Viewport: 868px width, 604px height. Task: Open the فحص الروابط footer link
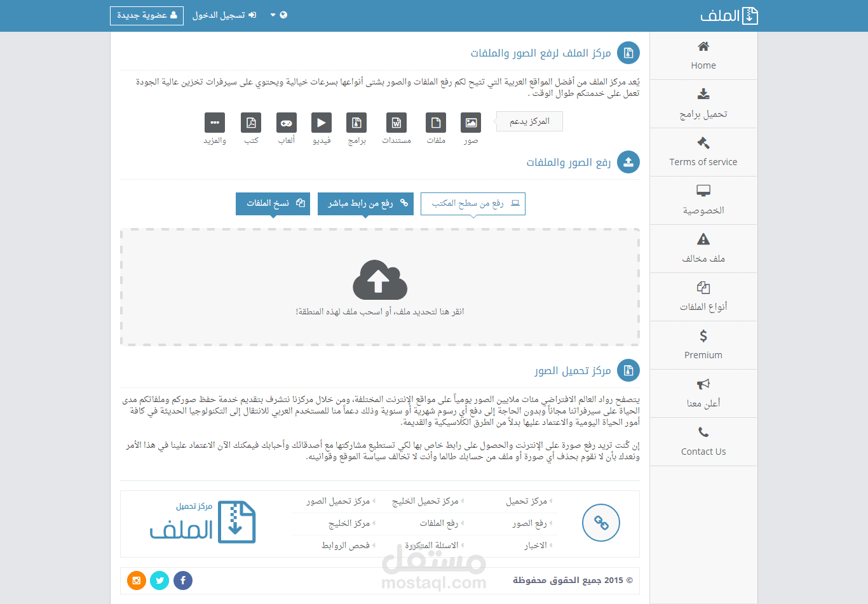[x=345, y=544]
